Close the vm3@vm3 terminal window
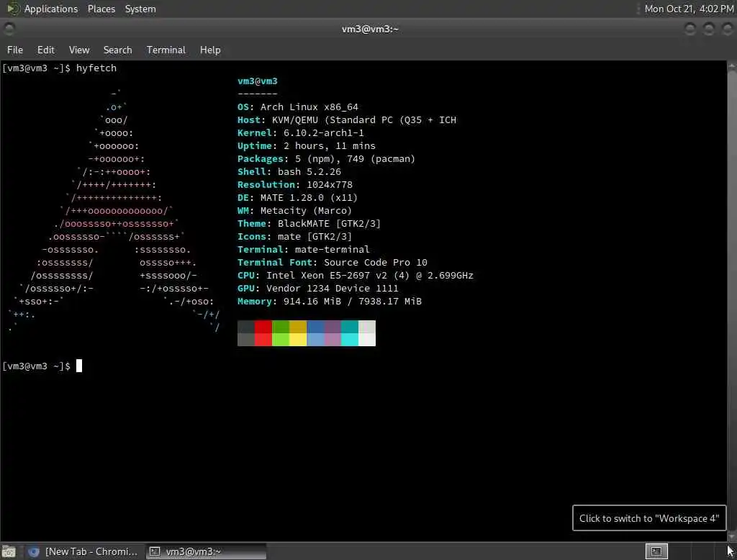This screenshot has width=737, height=560. tap(727, 30)
